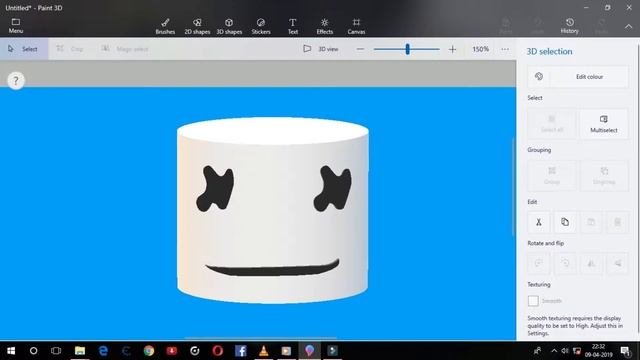640x360 pixels.
Task: Open Facebook app from the taskbar
Action: click(240, 351)
